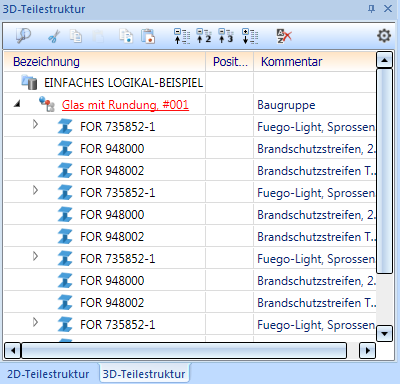
Task: Click the vertical scrollbar thumb
Action: (x=384, y=171)
